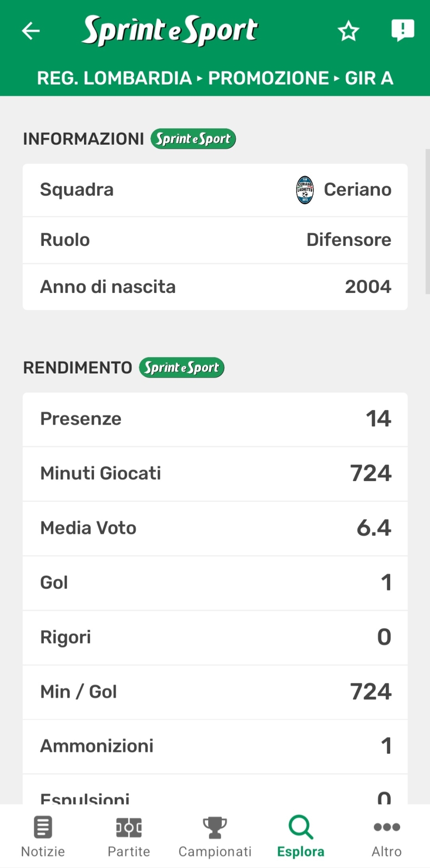This screenshot has height=868, width=430.
Task: Open the Partite matches icon
Action: coord(129,827)
